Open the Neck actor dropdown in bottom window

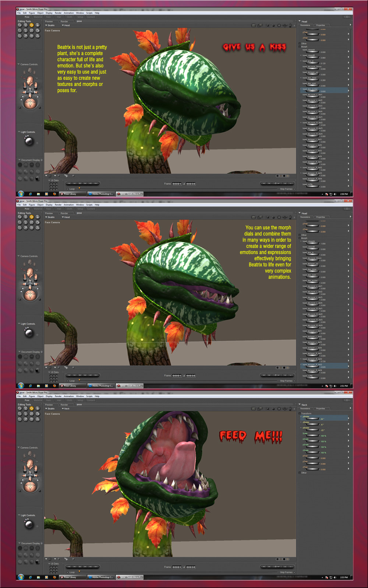point(66,409)
